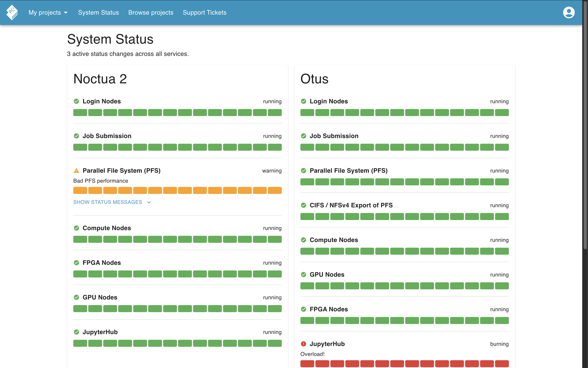This screenshot has height=368, width=588.
Task: Open the My projects dropdown menu
Action: (48, 12)
